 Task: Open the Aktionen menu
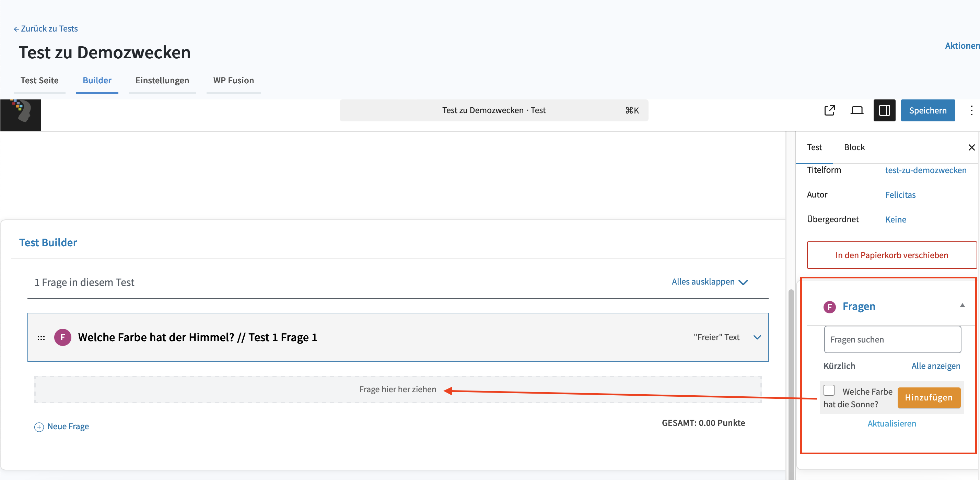(962, 45)
